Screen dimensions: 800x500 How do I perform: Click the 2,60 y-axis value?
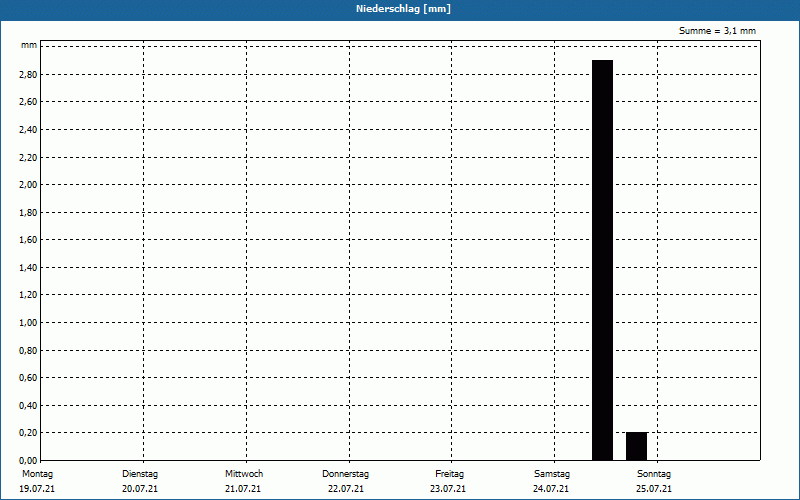point(28,102)
